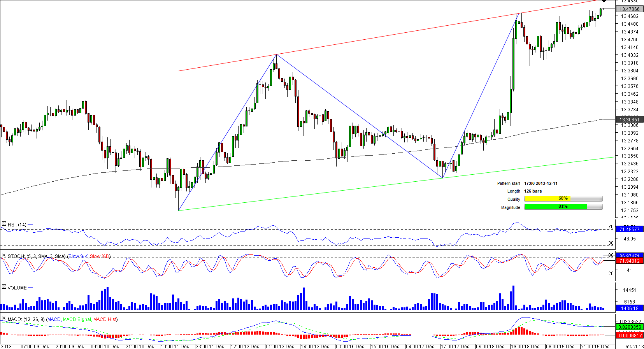The height and width of the screenshot is (349, 644).
Task: Click the Pattern start date 17:00 2013-12-11
Action: (x=540, y=183)
